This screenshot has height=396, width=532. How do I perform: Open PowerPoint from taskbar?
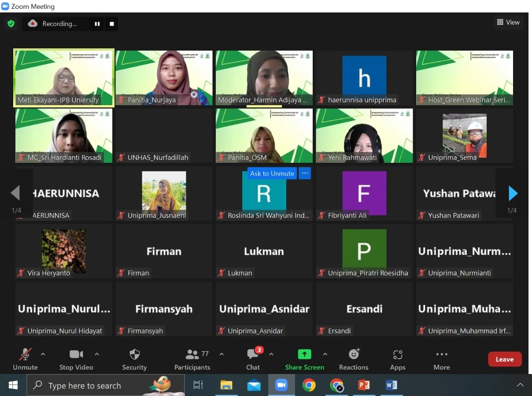364,385
